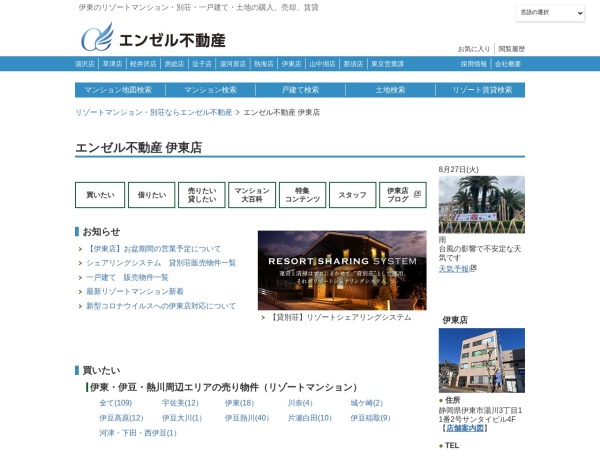Click the address text 静岡県伊東市湯川3丁目1
This screenshot has width=600, height=450.
click(481, 410)
